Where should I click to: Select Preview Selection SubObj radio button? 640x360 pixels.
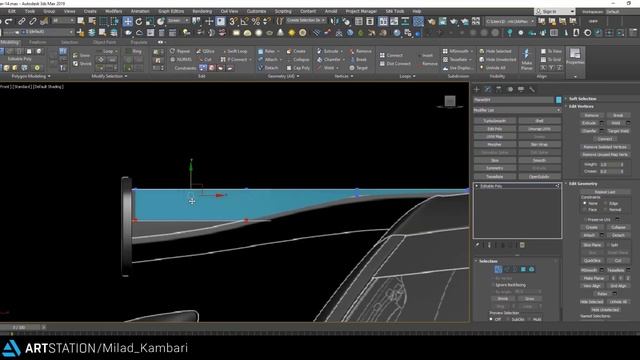click(x=508, y=319)
